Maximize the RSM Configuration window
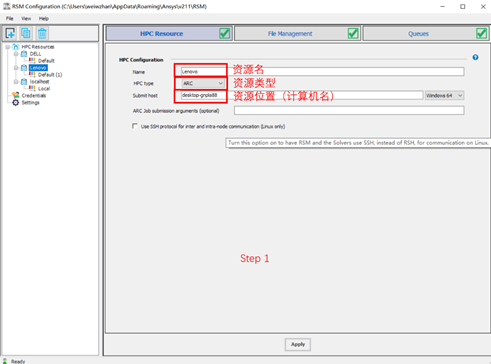491x364 pixels. pyautogui.click(x=463, y=6)
